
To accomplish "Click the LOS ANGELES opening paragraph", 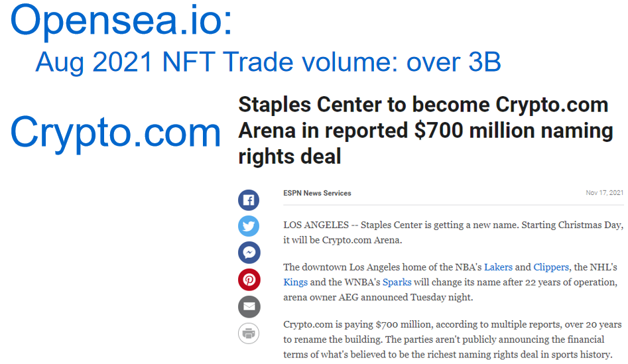I will pos(453,232).
